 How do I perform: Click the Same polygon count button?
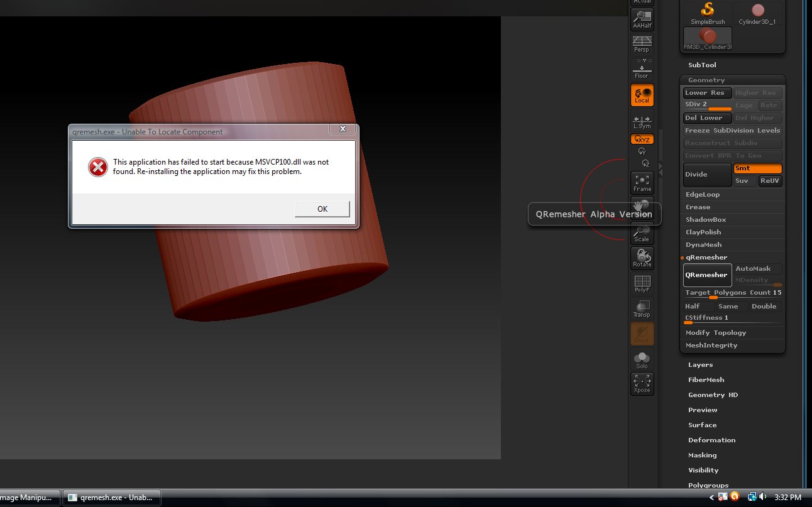point(732,307)
